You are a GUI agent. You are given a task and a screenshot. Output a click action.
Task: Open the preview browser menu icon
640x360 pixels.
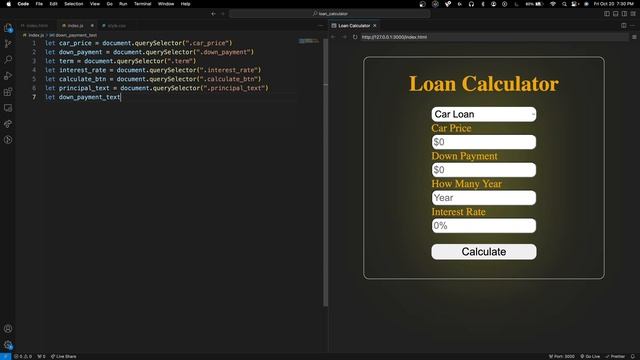(x=634, y=37)
